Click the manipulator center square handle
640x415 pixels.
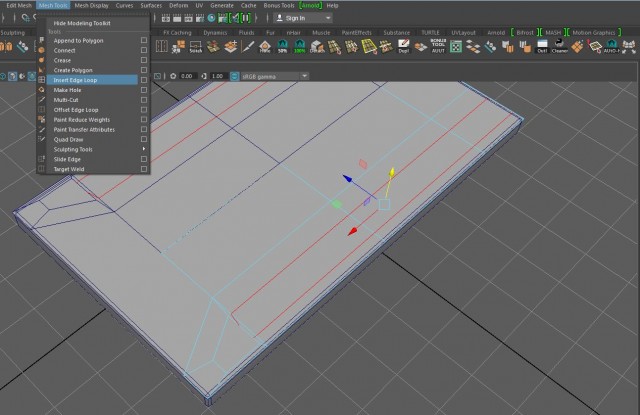click(384, 204)
